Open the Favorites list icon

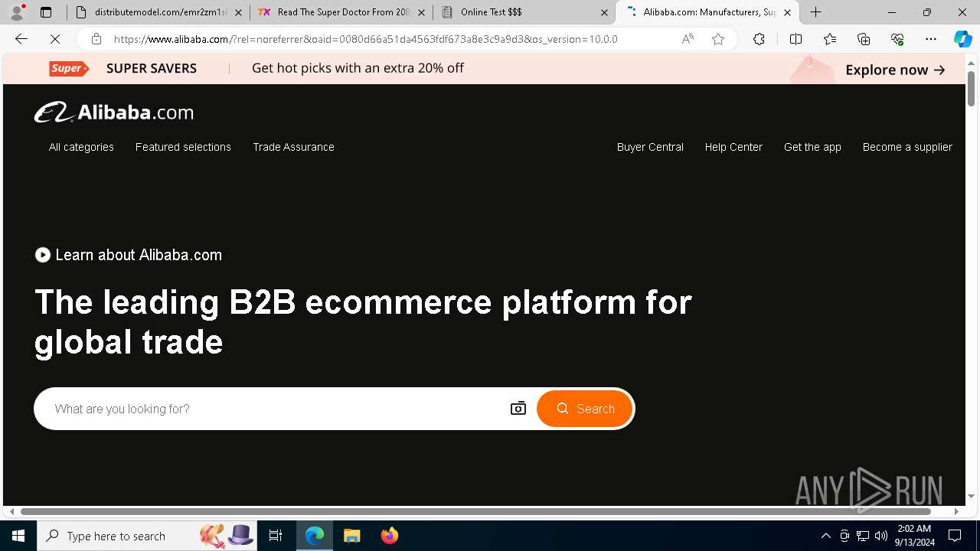click(x=830, y=39)
